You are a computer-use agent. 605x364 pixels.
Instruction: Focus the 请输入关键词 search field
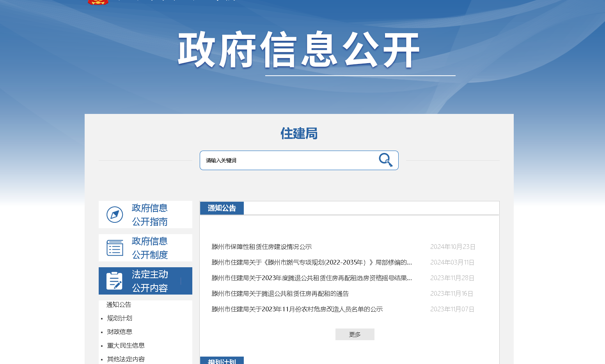click(x=289, y=160)
